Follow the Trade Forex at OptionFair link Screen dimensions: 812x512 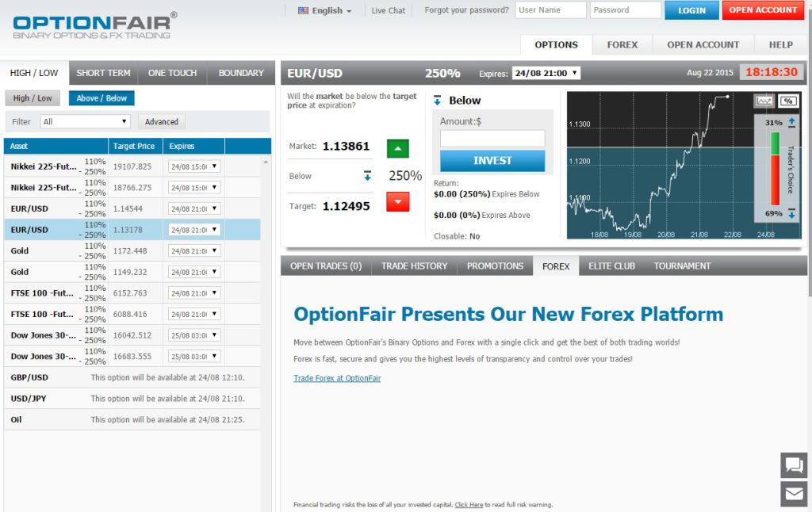pyautogui.click(x=337, y=378)
